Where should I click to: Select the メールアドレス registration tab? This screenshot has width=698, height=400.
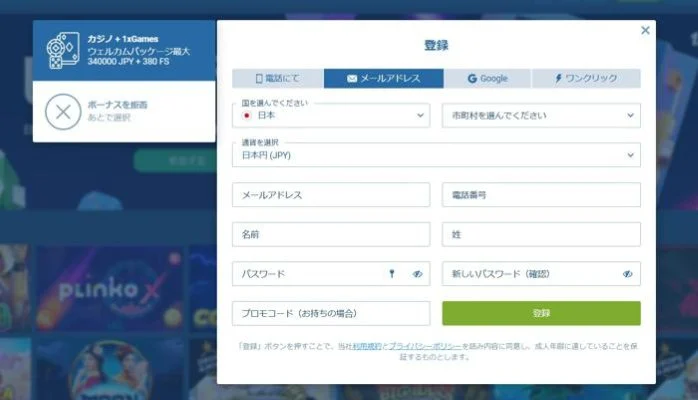pos(384,78)
